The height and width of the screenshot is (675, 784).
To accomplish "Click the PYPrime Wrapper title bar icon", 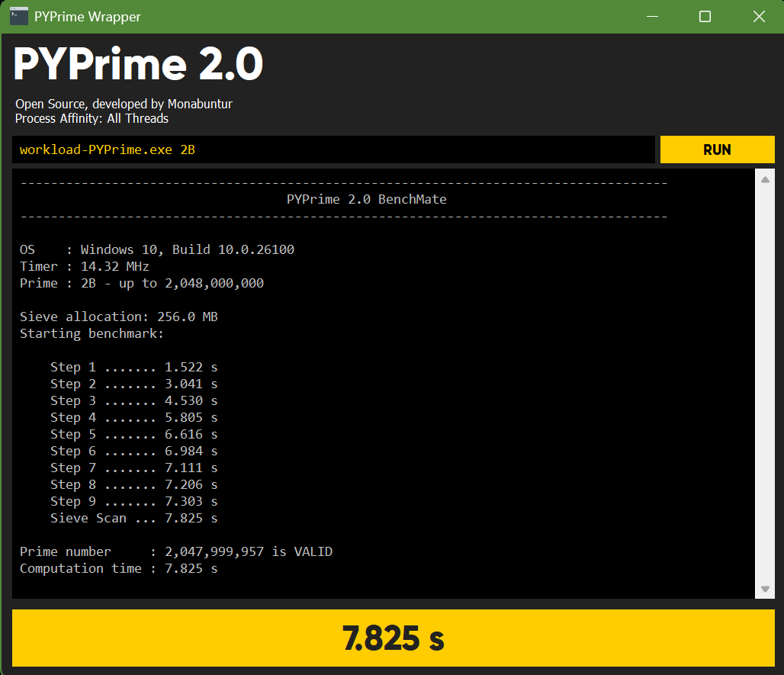I will [19, 17].
